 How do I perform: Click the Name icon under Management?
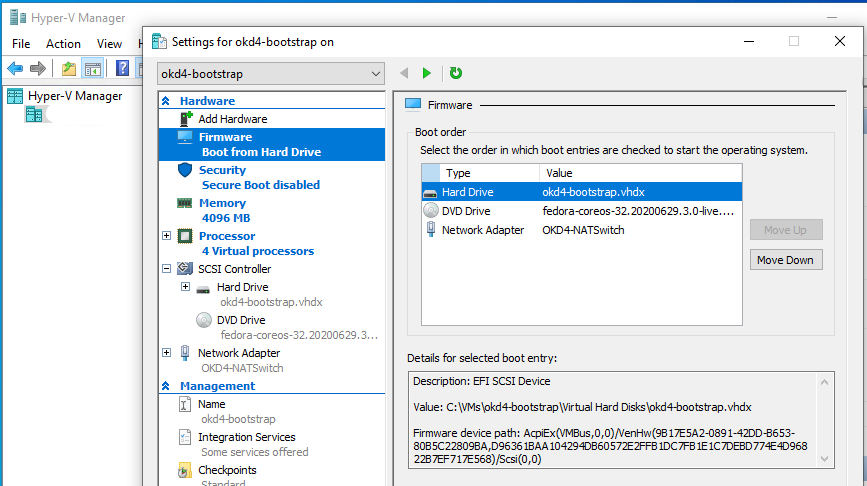coord(185,404)
